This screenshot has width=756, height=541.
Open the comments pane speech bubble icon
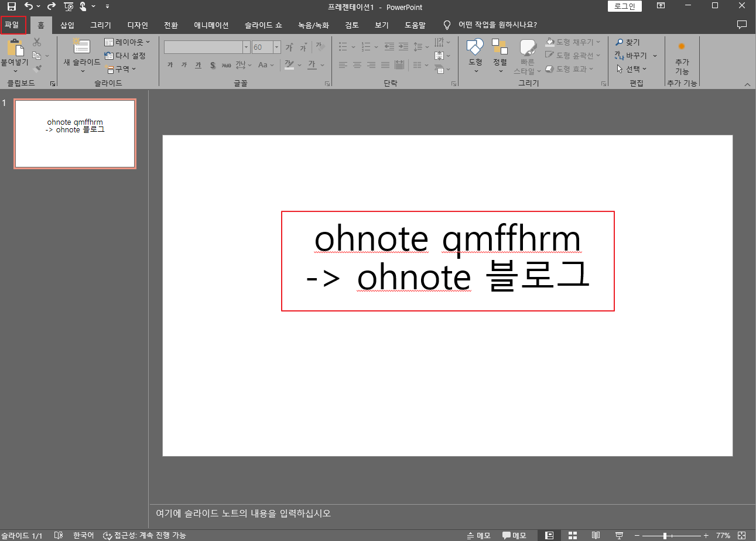[741, 25]
